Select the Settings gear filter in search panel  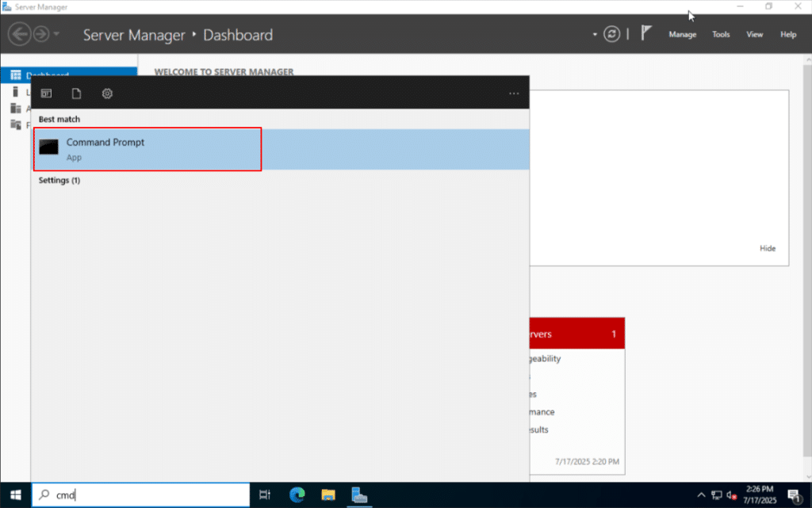click(x=107, y=94)
